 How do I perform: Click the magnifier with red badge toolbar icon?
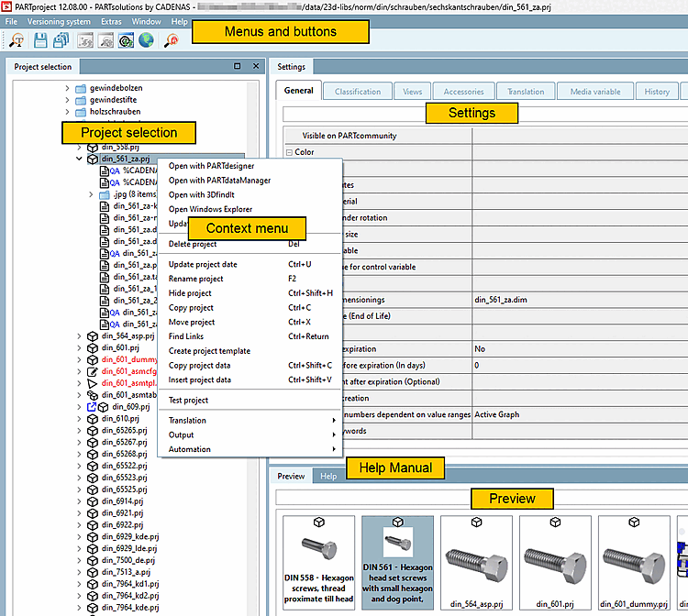tap(172, 39)
